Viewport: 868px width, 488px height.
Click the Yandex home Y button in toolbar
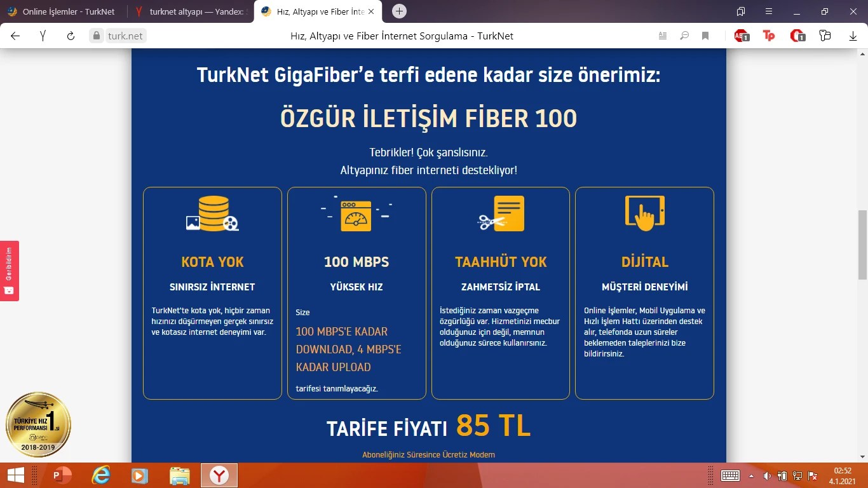coord(43,36)
